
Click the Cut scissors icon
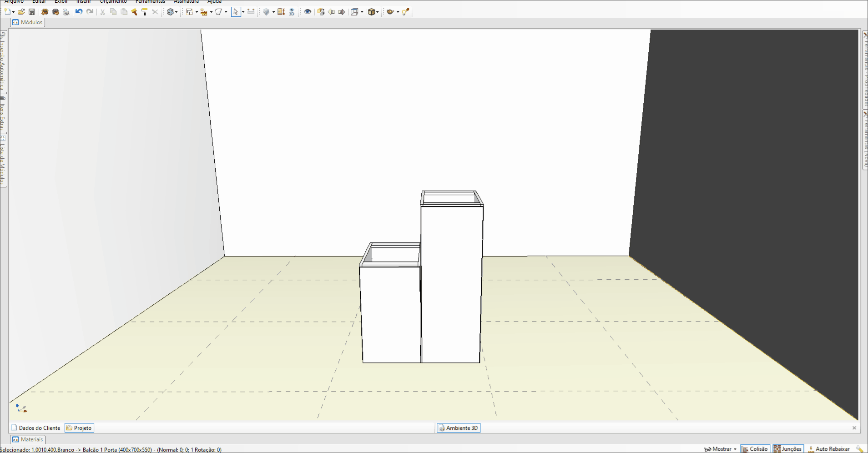pos(103,12)
